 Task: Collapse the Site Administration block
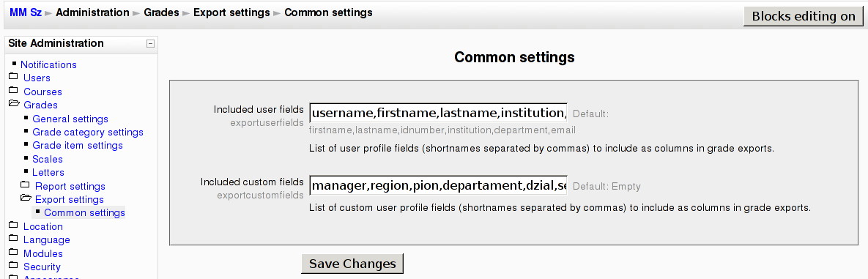point(150,44)
